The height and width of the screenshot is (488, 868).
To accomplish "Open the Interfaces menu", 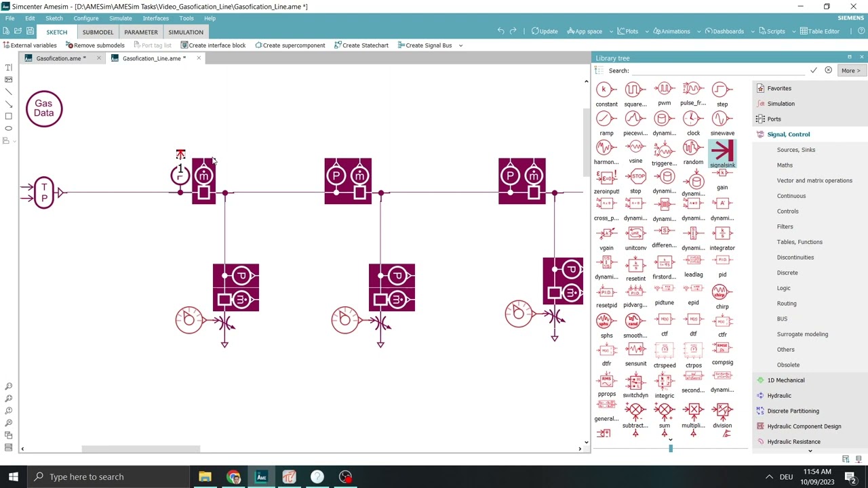I will point(155,18).
